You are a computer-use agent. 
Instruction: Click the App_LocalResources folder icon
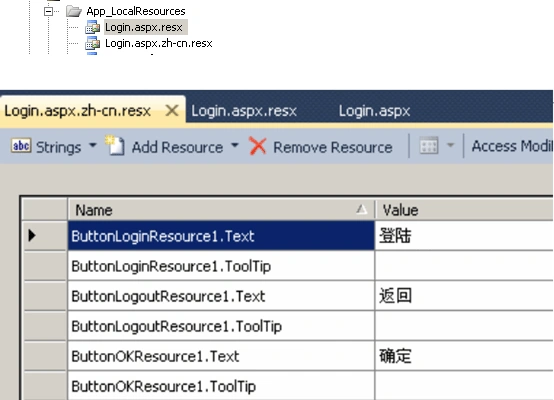(x=73, y=11)
